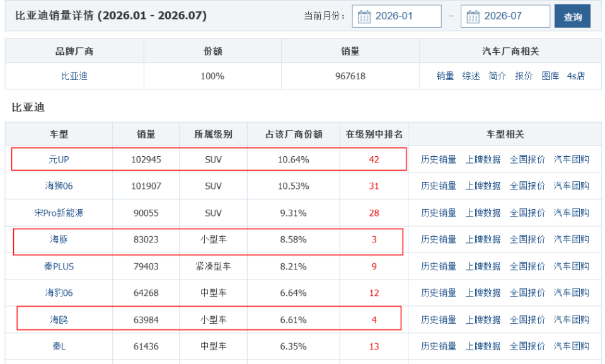The width and height of the screenshot is (605, 364).
Task: View 上牌数据 for 海豚
Action: [483, 239]
